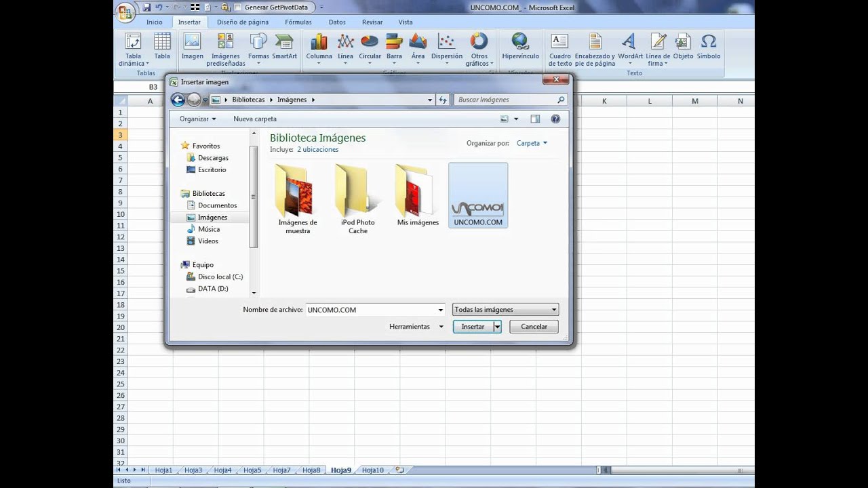This screenshot has height=488, width=868.
Task: Open Encabezado y pie de página
Action: pyautogui.click(x=595, y=49)
